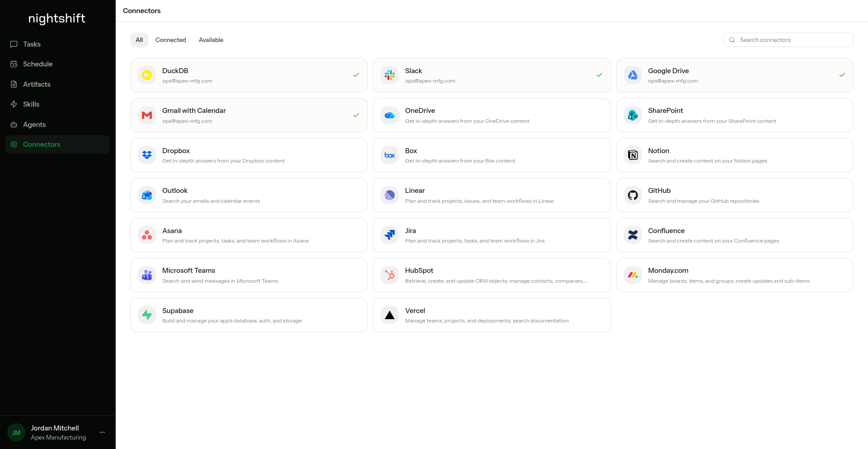Click the GitHub octocat icon

tap(633, 195)
